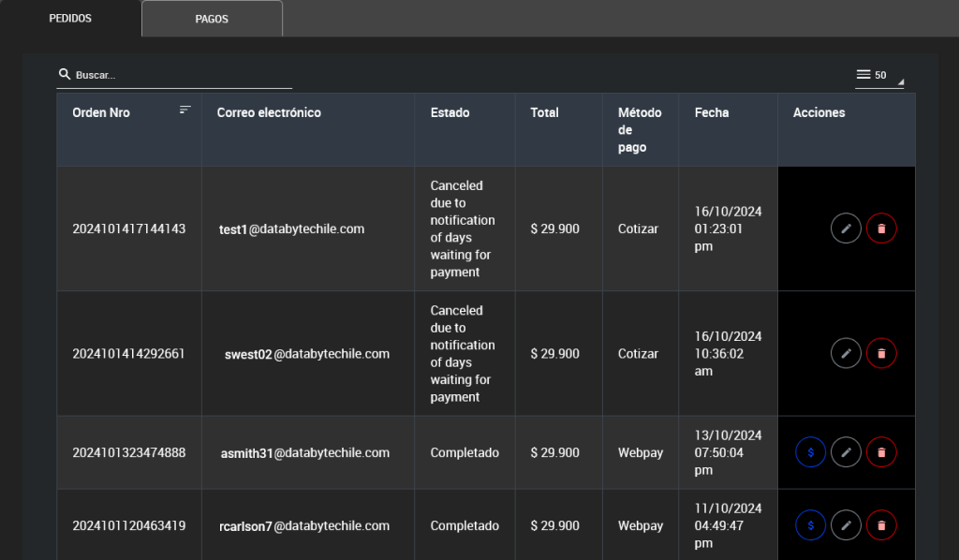Click the Buscar search field
959x560 pixels.
(178, 75)
